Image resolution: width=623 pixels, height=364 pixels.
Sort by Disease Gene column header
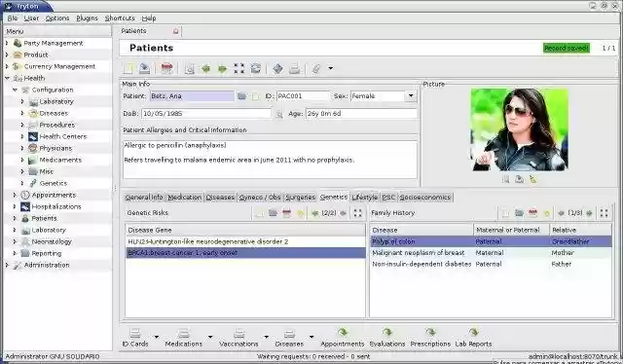point(245,230)
